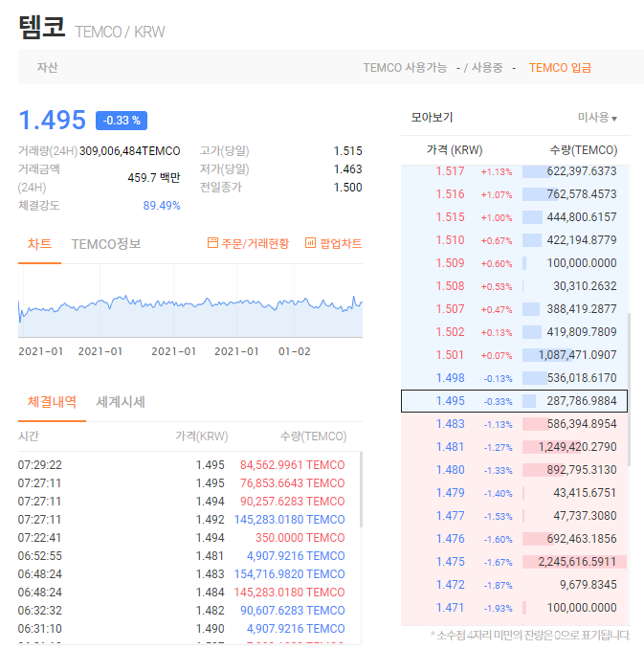Click the 시간 column header
This screenshot has height=649, width=644.
pos(29,436)
